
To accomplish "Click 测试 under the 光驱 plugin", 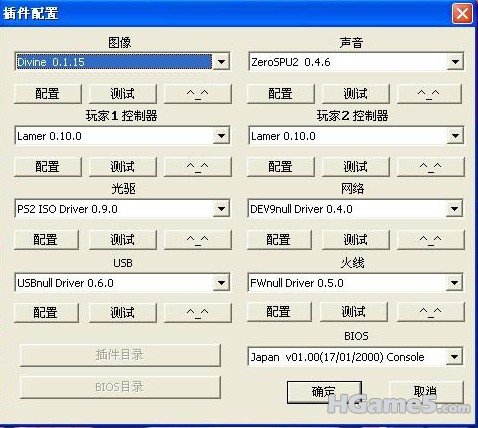I will point(123,239).
